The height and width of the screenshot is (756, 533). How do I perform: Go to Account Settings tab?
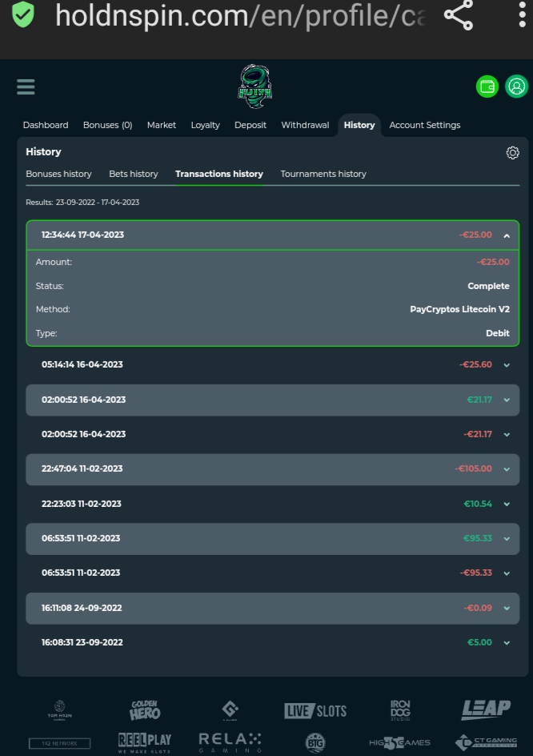[x=425, y=125]
